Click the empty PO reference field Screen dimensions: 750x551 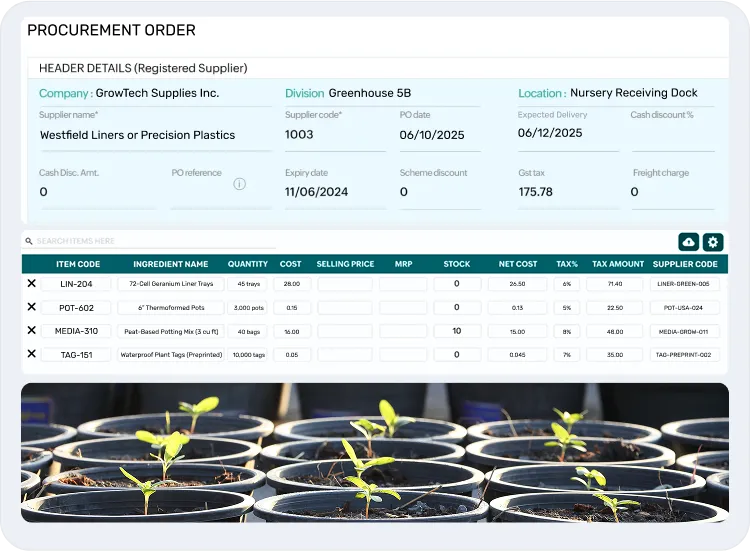click(221, 194)
